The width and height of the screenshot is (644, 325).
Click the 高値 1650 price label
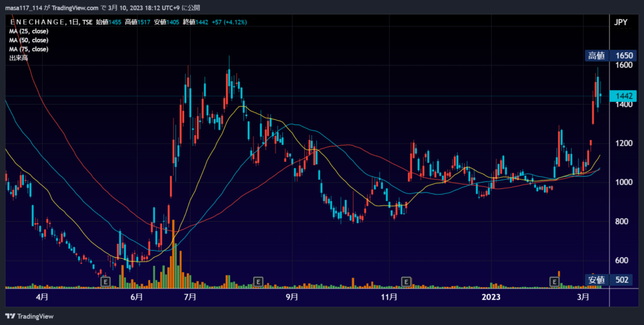pyautogui.click(x=611, y=55)
